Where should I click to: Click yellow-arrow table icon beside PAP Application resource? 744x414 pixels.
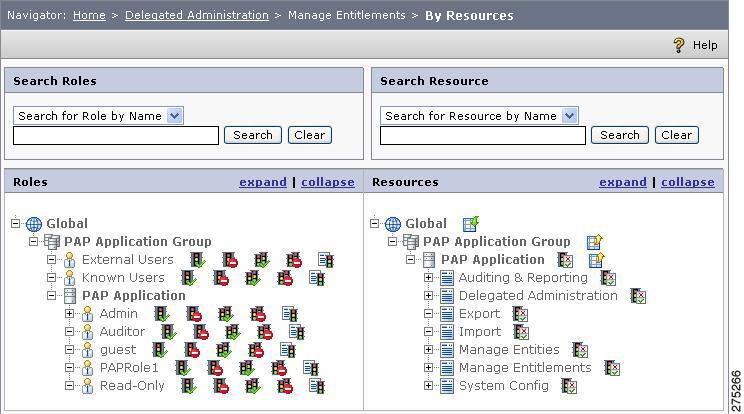click(x=596, y=259)
